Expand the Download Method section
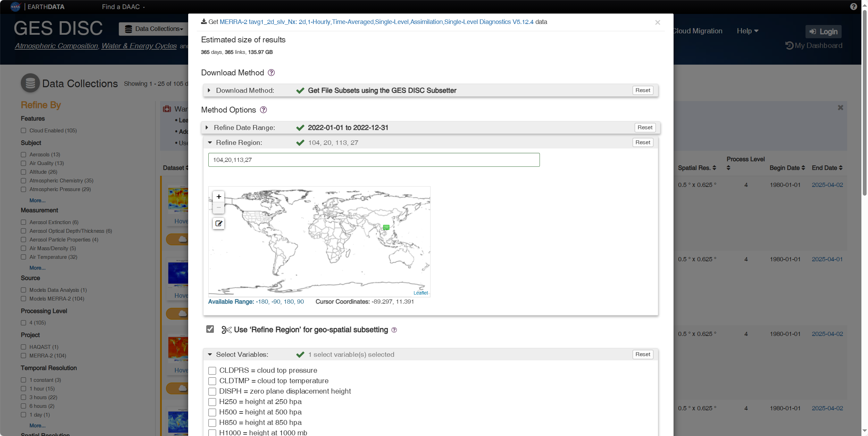868x436 pixels. tap(209, 90)
